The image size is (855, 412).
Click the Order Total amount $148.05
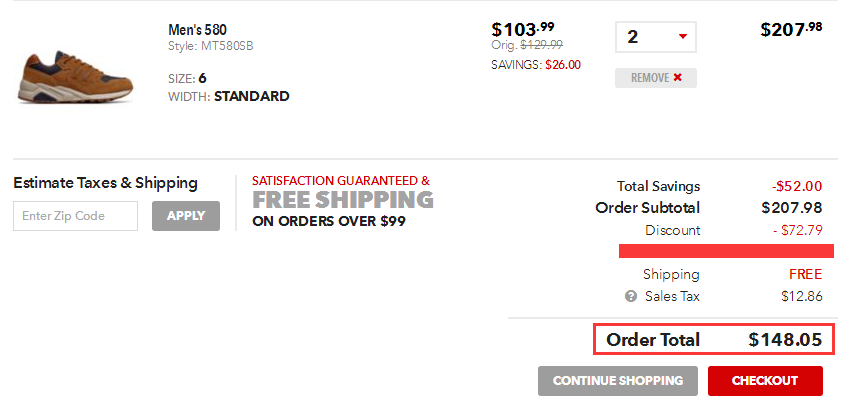[785, 340]
